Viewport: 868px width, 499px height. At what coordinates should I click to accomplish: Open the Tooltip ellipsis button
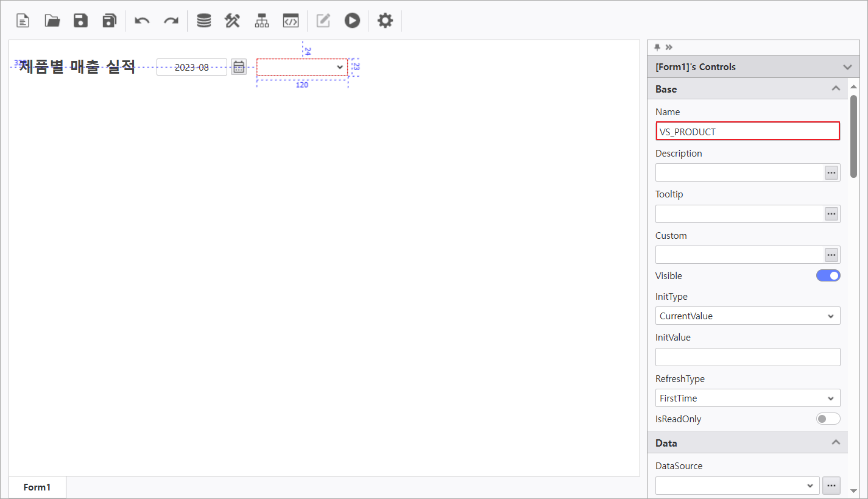point(831,214)
